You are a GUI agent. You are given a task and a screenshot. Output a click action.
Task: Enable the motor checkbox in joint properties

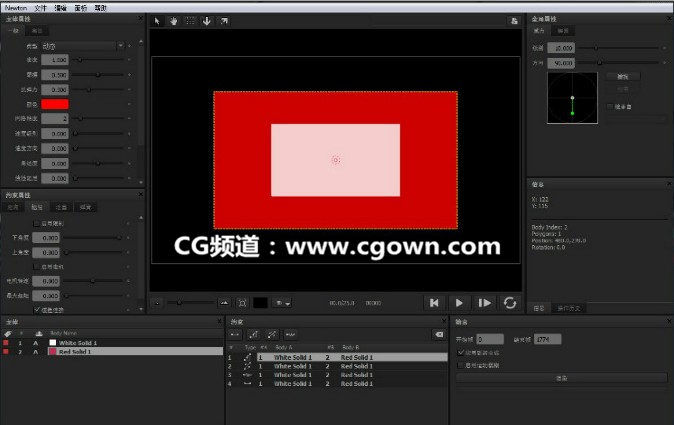click(37, 267)
